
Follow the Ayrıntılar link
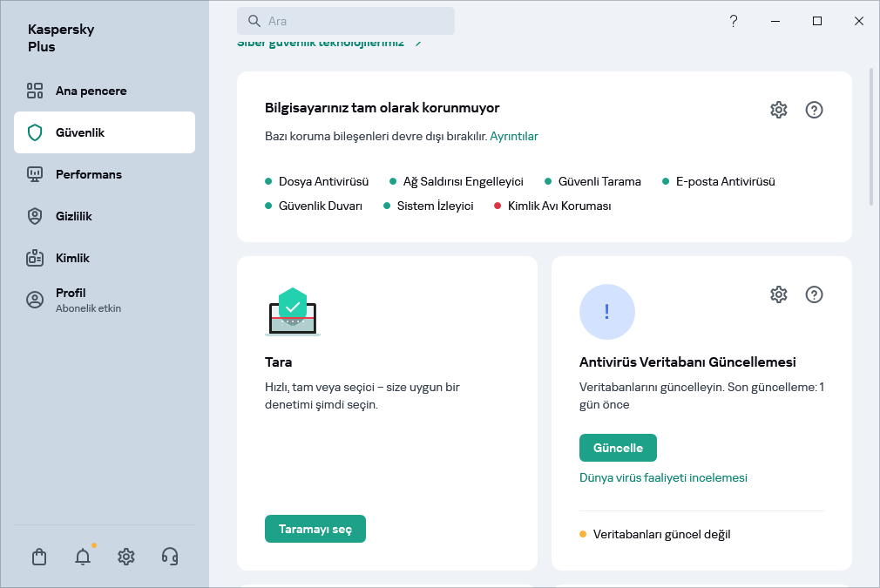(x=514, y=137)
